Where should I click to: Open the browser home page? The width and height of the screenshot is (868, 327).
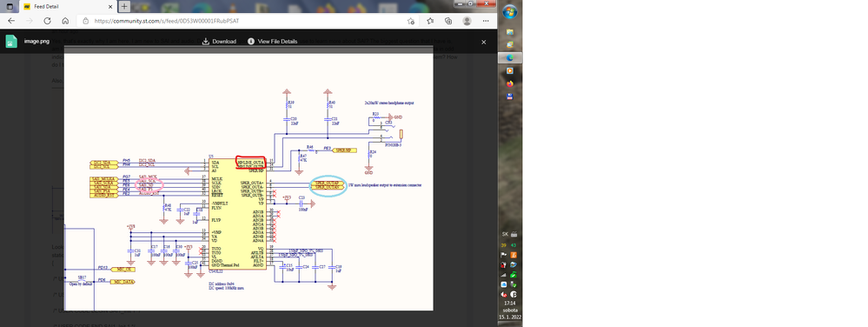[65, 21]
